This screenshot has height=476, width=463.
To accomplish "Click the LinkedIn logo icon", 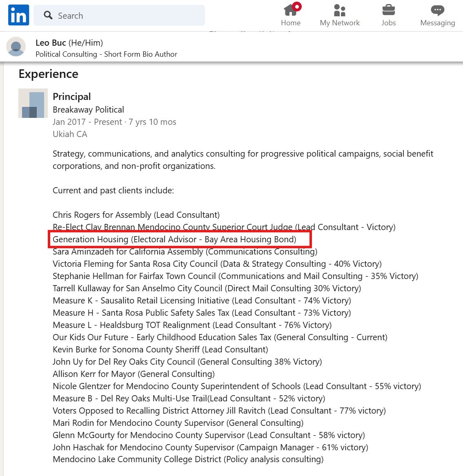I will coord(18,15).
